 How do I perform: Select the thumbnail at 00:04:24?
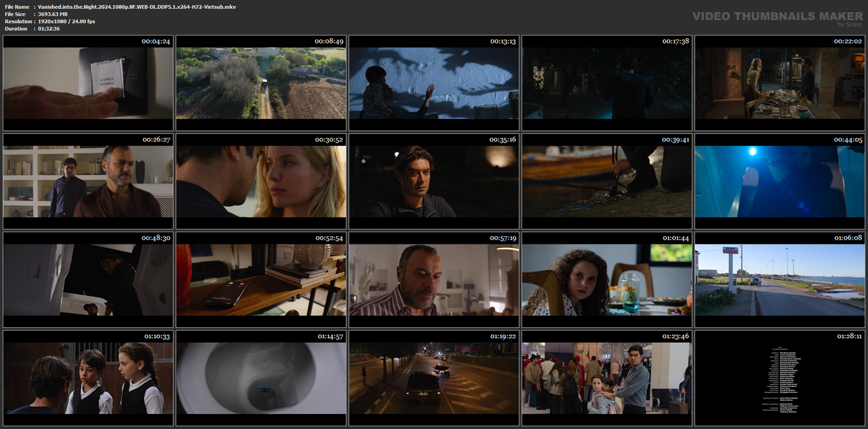click(x=88, y=83)
